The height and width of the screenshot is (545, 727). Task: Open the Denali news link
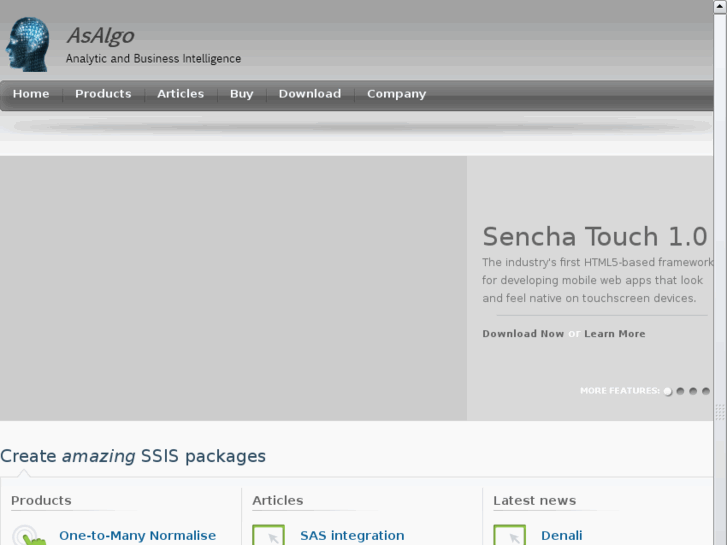(x=561, y=536)
